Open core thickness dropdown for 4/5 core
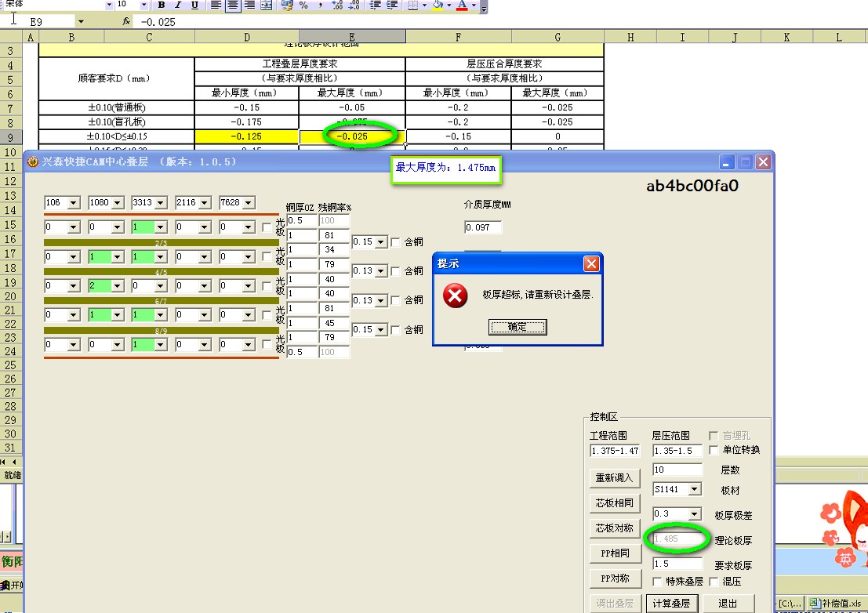 click(381, 270)
